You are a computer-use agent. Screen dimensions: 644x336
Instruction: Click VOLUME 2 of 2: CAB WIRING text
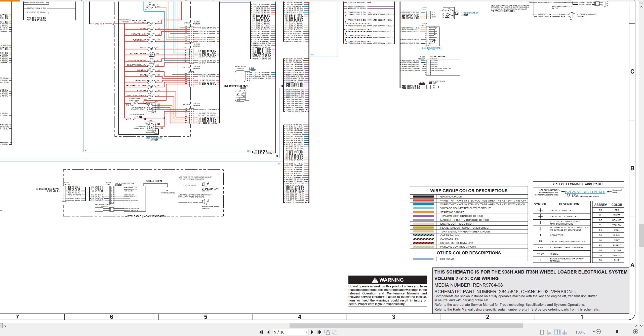466,279
